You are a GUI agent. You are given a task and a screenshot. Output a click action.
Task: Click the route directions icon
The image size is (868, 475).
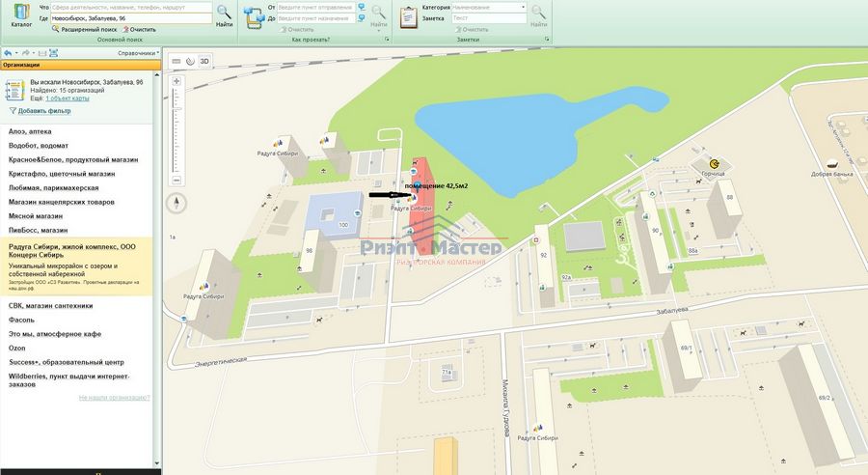(254, 17)
